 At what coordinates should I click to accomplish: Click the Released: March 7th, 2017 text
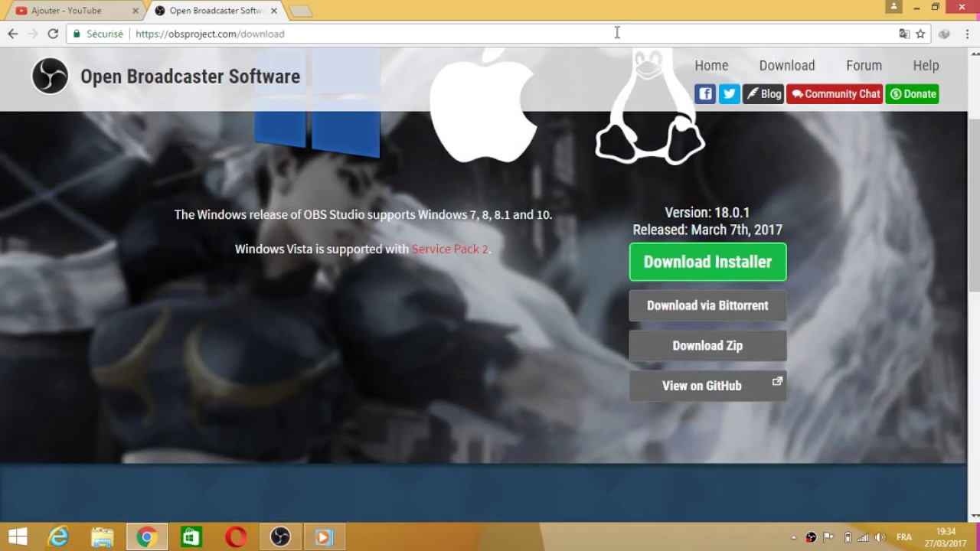[x=707, y=230]
